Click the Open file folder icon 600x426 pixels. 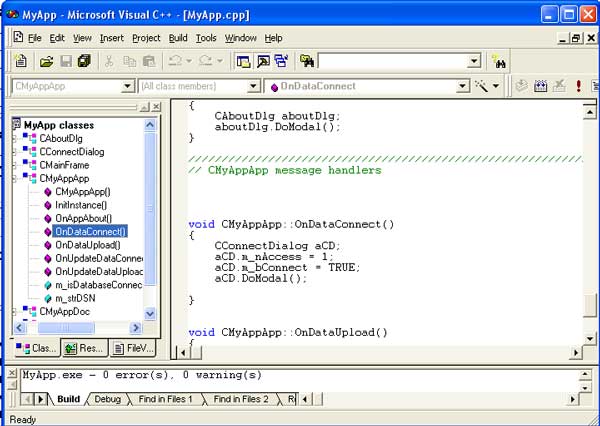pyautogui.click(x=46, y=61)
